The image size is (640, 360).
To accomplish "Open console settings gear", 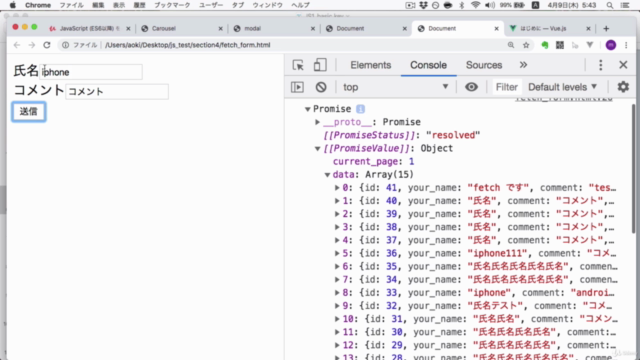I will (623, 87).
